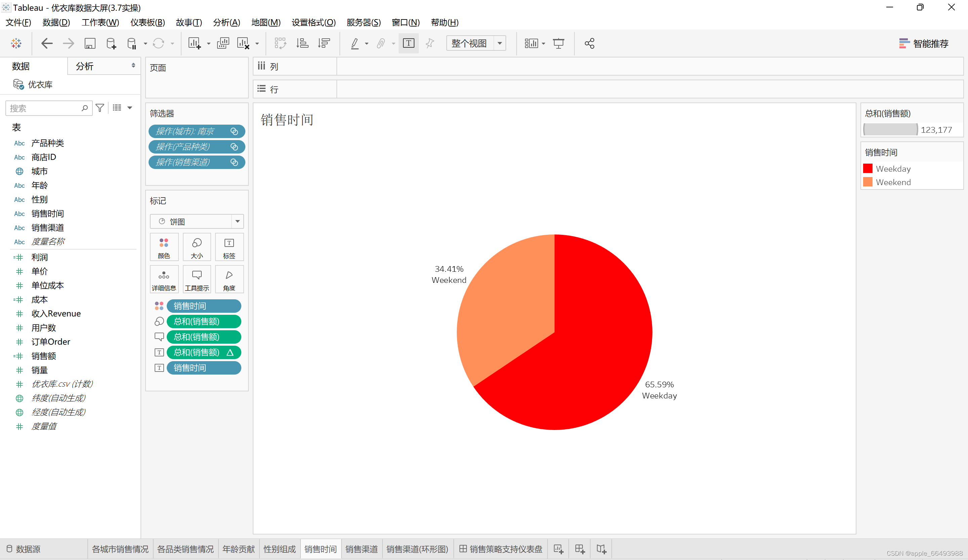The image size is (968, 560).
Task: Sort ascending using the toolbar icon
Action: point(302,43)
